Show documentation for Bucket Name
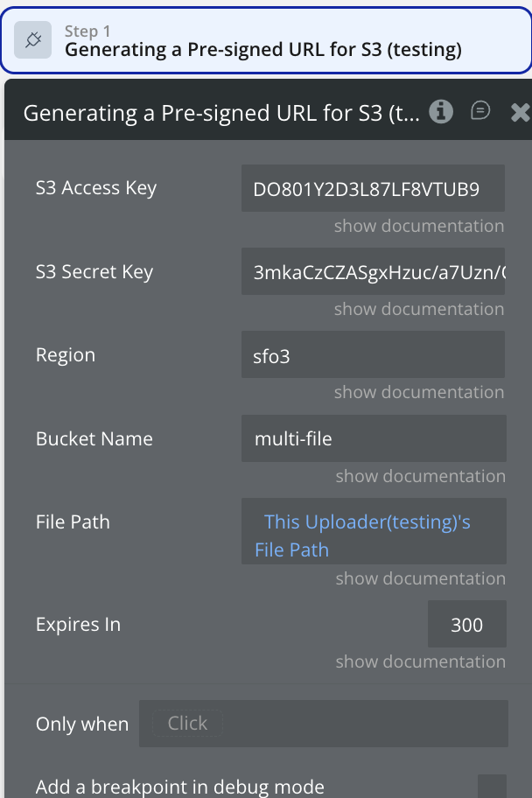The width and height of the screenshot is (532, 798). (x=420, y=476)
